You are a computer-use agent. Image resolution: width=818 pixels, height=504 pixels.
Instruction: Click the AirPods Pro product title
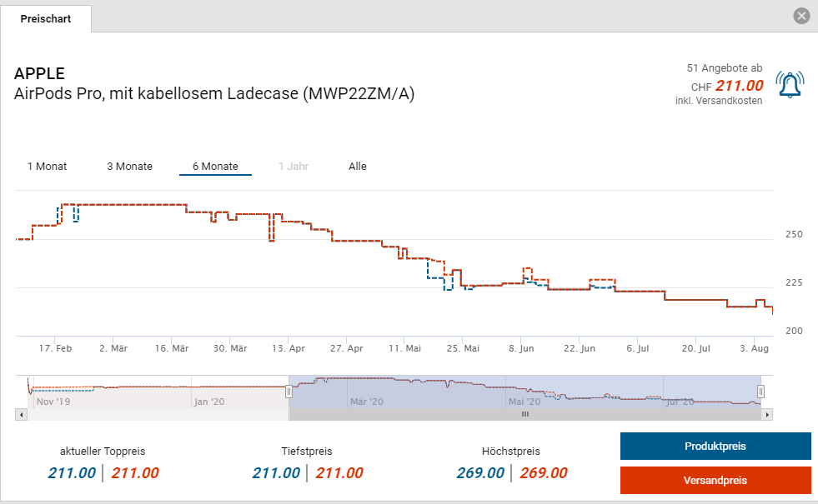coord(214,94)
